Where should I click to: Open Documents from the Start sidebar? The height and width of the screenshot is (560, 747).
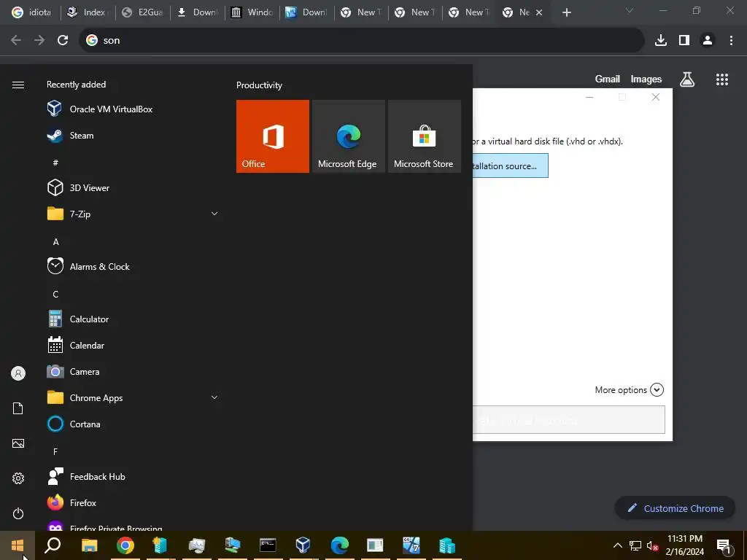[18, 408]
